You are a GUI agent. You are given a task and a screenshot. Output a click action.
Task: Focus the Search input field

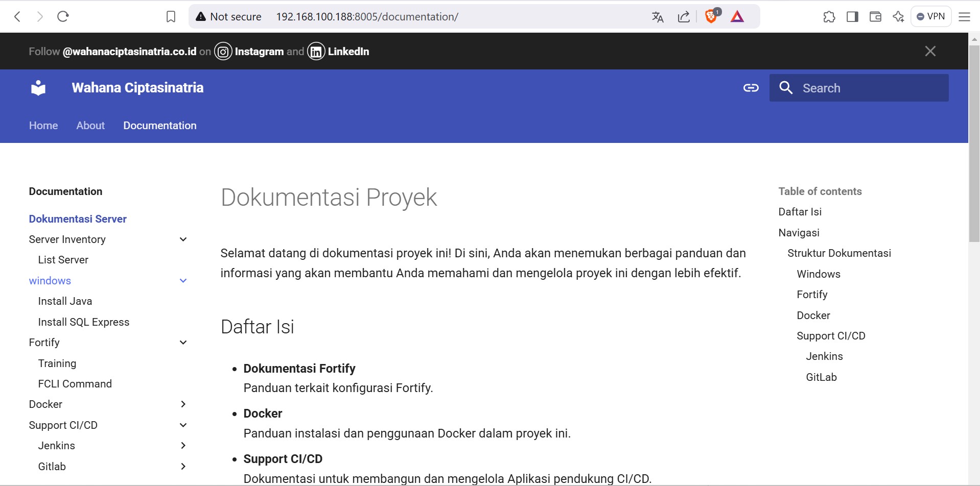pos(869,88)
